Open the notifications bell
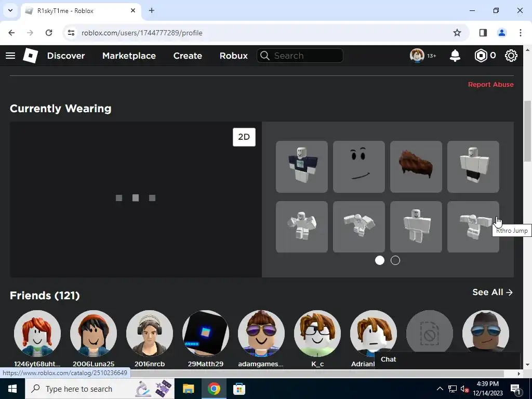The width and height of the screenshot is (532, 399). 455,56
